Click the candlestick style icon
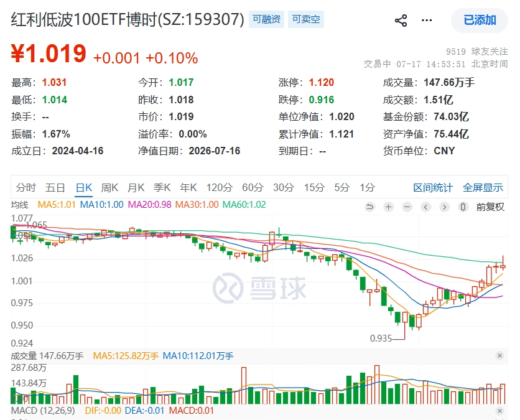Viewport: 520px width, 420px height. pyautogui.click(x=463, y=207)
